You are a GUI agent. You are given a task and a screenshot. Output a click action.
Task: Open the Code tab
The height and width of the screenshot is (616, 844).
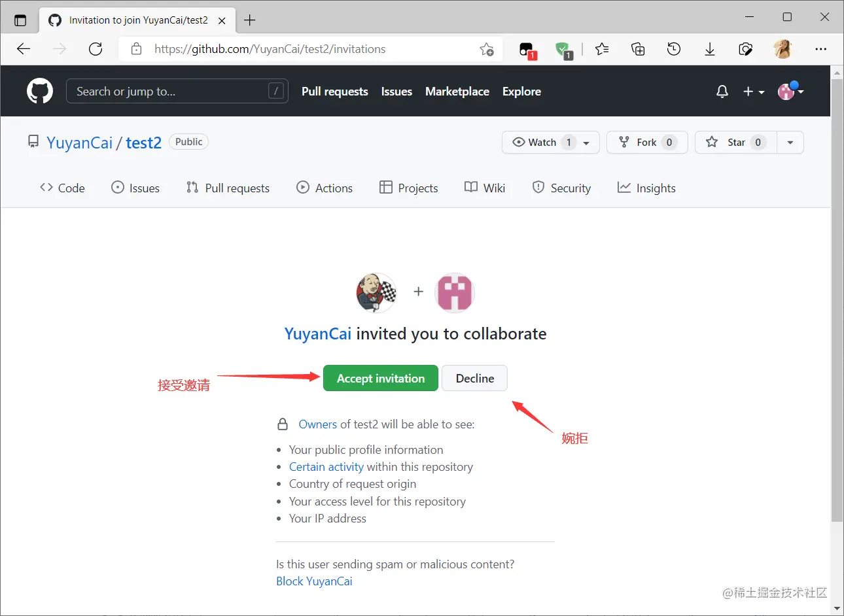[x=62, y=188]
